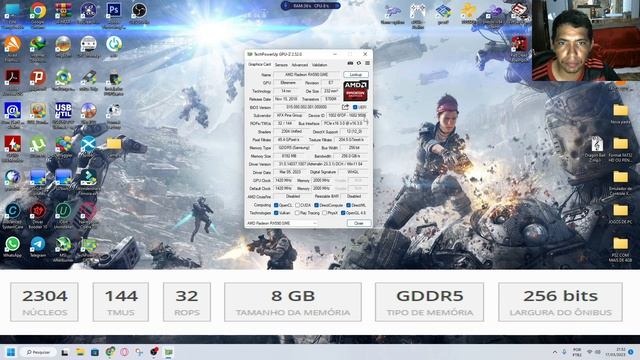Click the Close button in GPU-Z

pyautogui.click(x=359, y=223)
